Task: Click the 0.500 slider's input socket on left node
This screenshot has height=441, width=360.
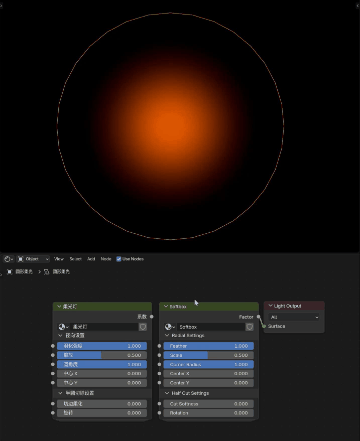Action: pyautogui.click(x=53, y=355)
